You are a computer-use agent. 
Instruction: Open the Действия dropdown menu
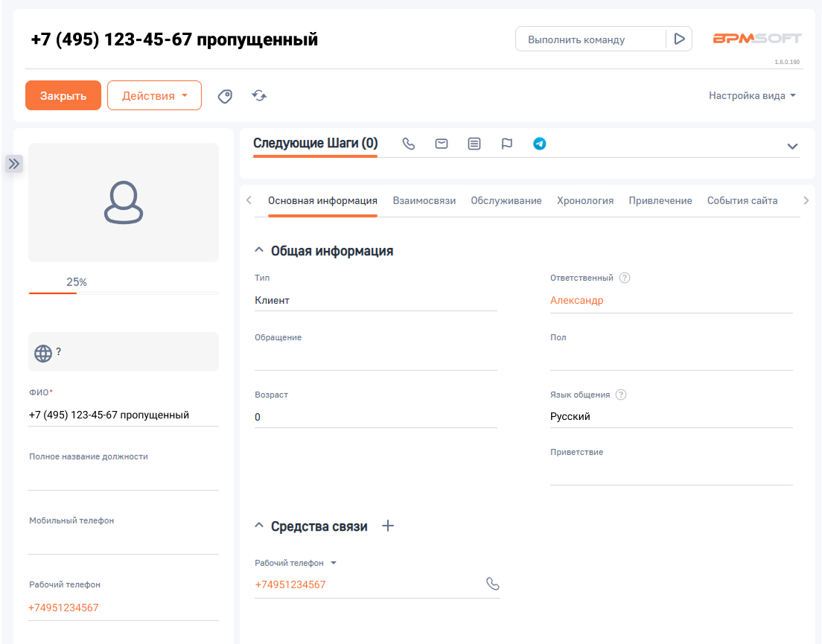coord(154,95)
